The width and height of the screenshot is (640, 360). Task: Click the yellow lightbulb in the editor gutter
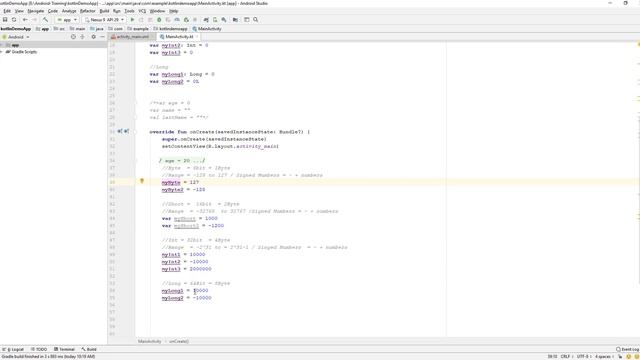142,181
